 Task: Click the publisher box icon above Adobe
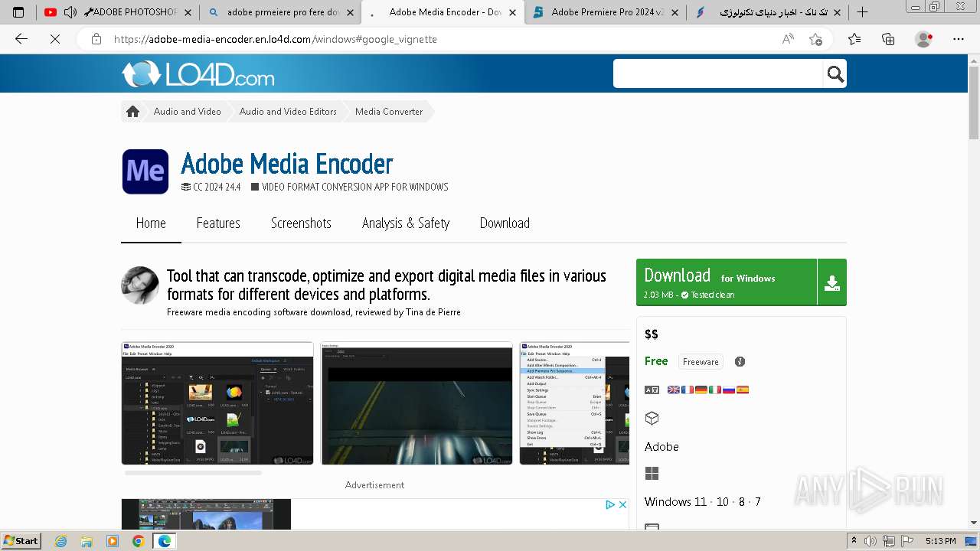[652, 418]
